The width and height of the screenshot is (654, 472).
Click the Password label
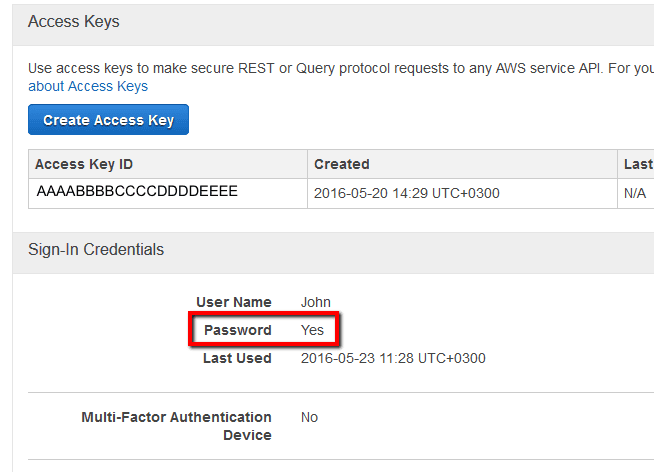(x=238, y=330)
